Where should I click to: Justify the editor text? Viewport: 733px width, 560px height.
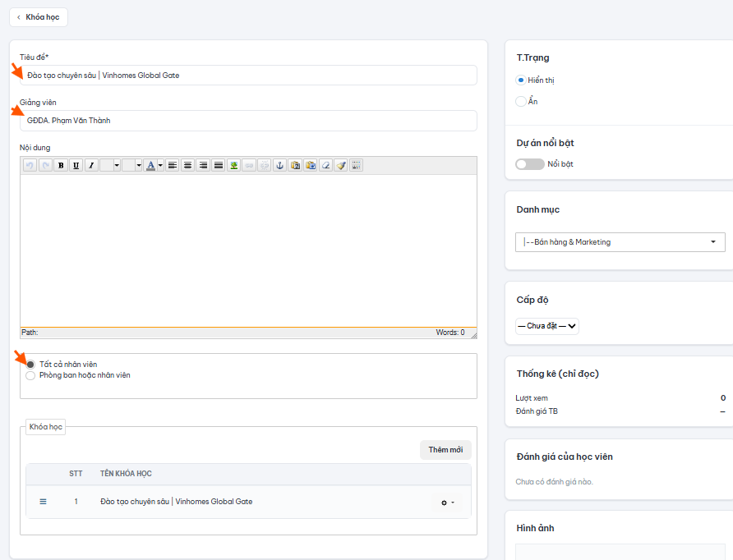[219, 165]
